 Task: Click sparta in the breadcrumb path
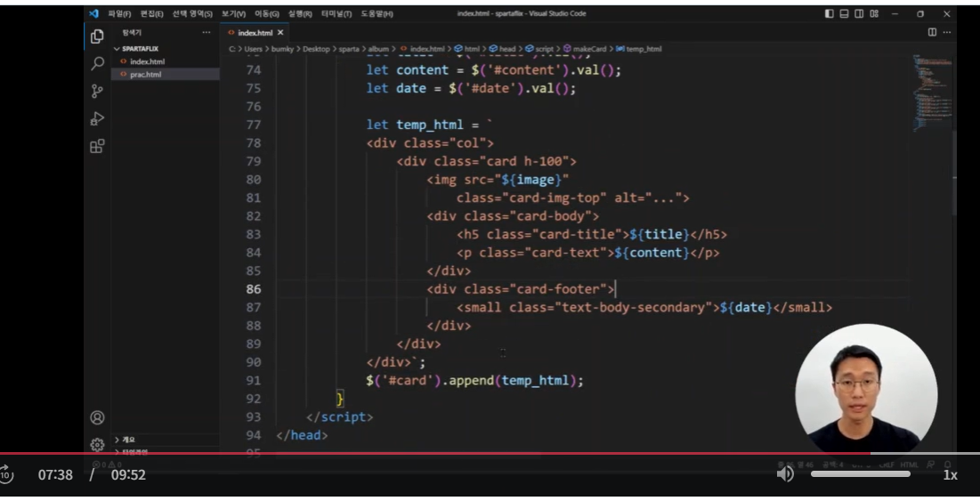coord(349,49)
